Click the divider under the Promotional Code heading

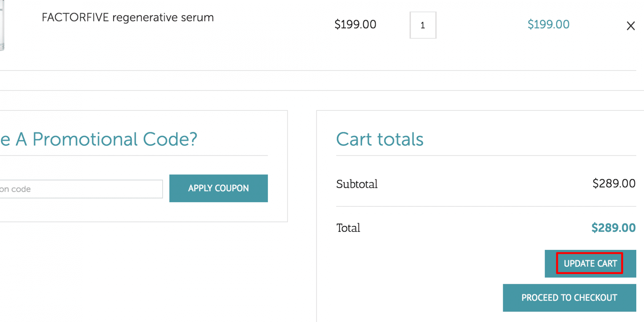click(134, 155)
